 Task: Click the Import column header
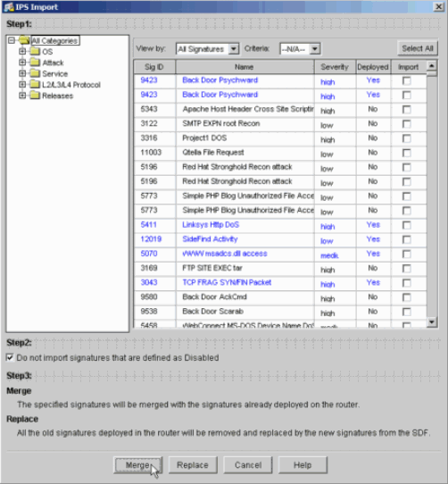(409, 67)
